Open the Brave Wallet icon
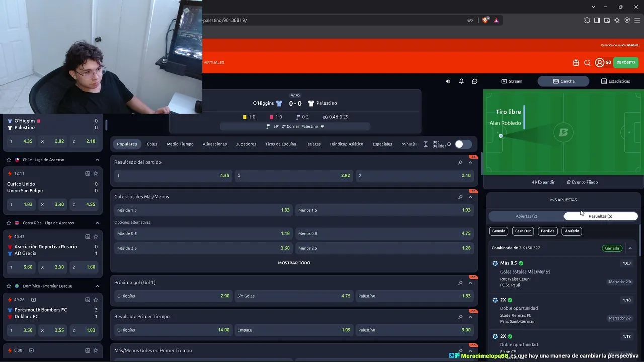This screenshot has height=362, width=644. [x=607, y=20]
